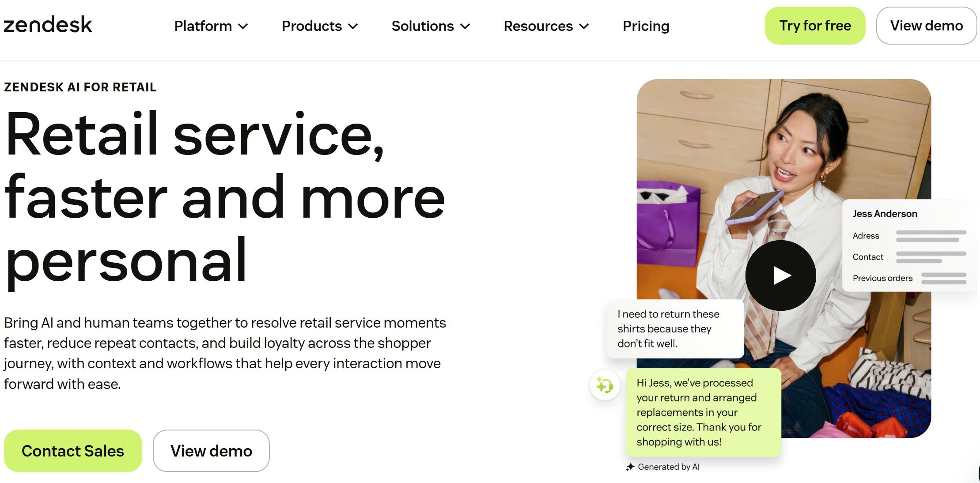Click the Try for free button
This screenshot has width=980, height=483.
[x=815, y=26]
